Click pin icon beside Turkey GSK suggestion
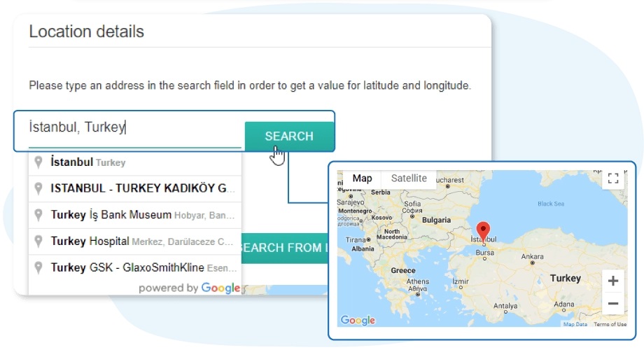The image size is (644, 350). [x=38, y=267]
